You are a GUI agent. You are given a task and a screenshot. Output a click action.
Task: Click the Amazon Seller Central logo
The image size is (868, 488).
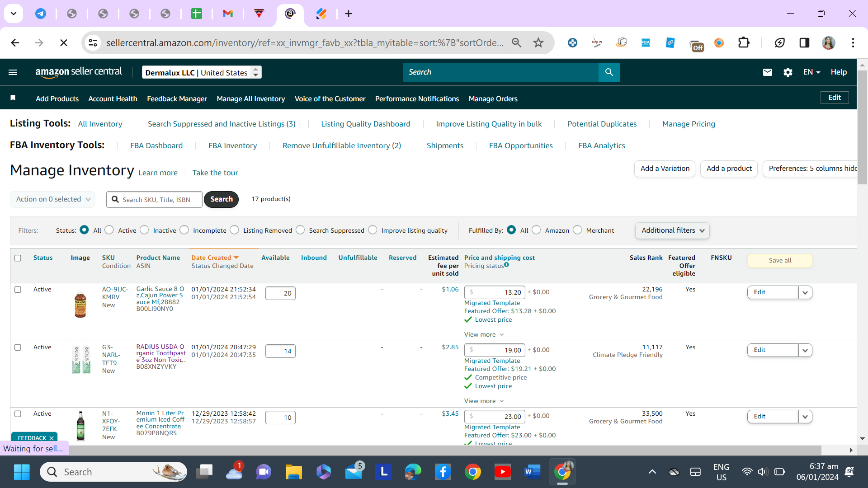click(x=79, y=72)
